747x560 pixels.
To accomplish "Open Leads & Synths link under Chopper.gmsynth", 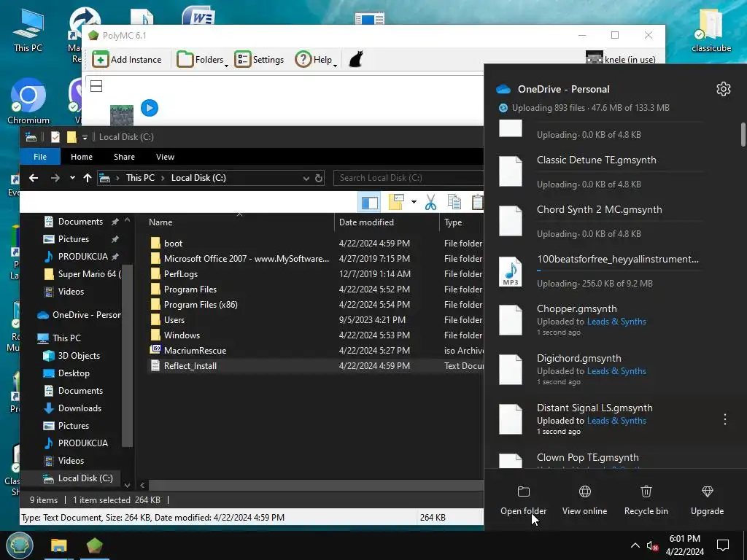I will point(616,322).
